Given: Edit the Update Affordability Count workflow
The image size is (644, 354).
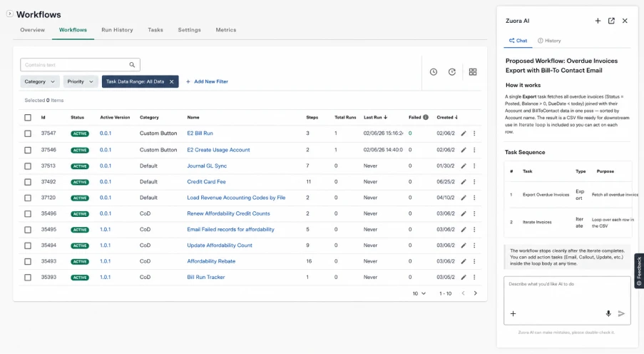Looking at the screenshot, I should tap(464, 246).
